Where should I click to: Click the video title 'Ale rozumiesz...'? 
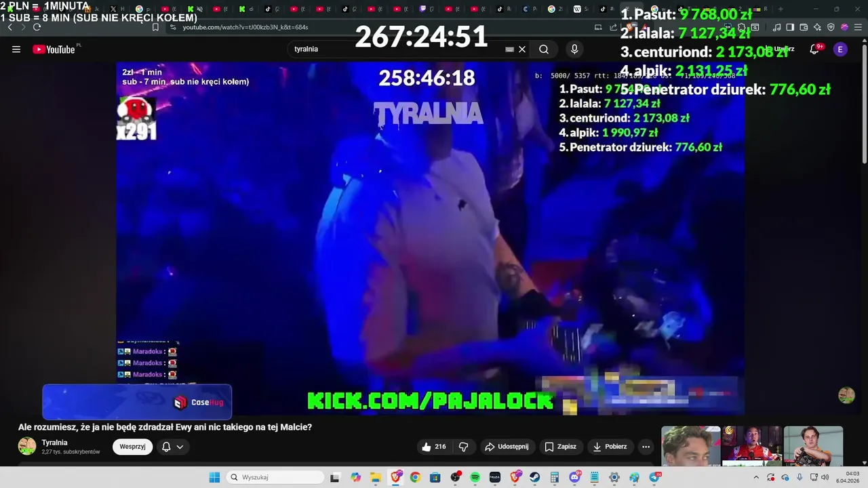pyautogui.click(x=165, y=427)
